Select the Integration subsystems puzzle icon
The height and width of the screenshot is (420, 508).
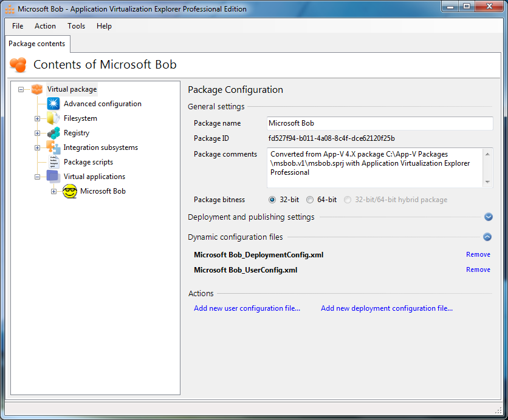click(53, 147)
